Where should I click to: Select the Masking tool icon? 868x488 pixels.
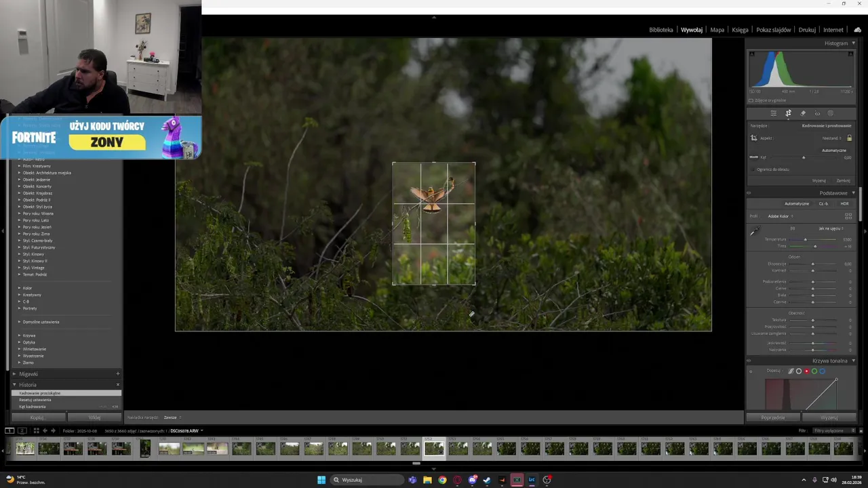831,113
